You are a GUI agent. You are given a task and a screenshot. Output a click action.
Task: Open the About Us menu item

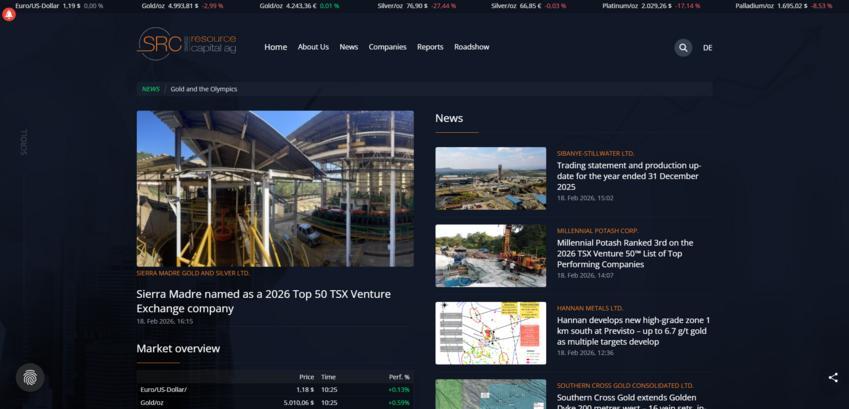313,47
